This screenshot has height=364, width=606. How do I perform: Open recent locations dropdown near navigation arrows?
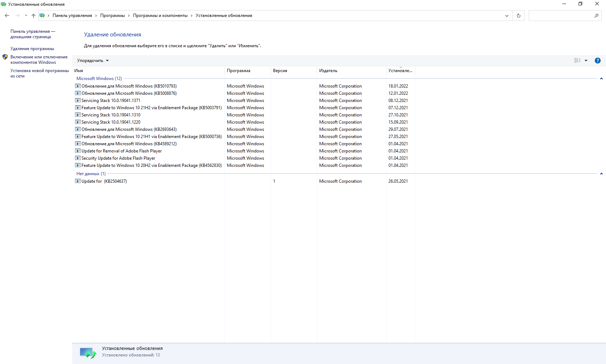[26, 15]
